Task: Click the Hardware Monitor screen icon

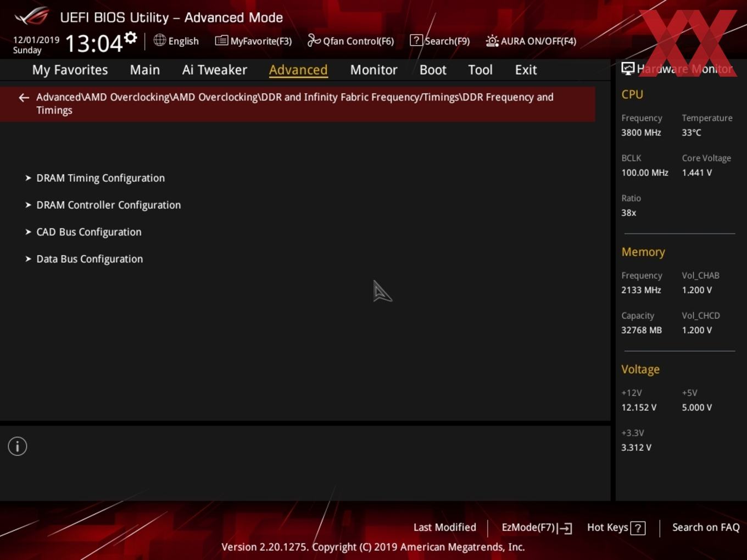Action: click(x=628, y=68)
